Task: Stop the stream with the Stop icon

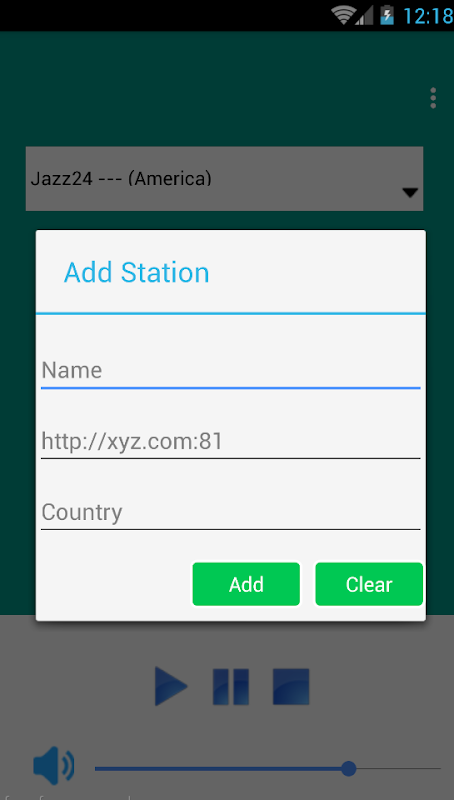Action: tap(291, 687)
